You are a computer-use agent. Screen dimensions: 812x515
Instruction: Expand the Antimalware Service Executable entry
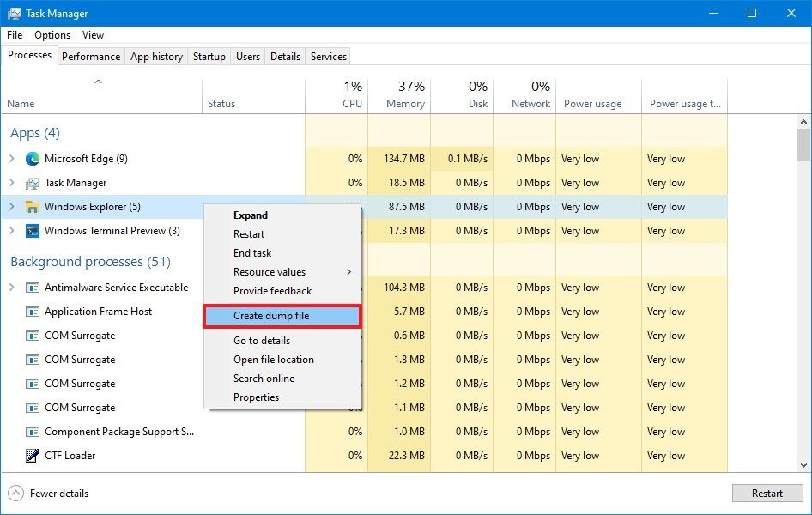click(14, 287)
